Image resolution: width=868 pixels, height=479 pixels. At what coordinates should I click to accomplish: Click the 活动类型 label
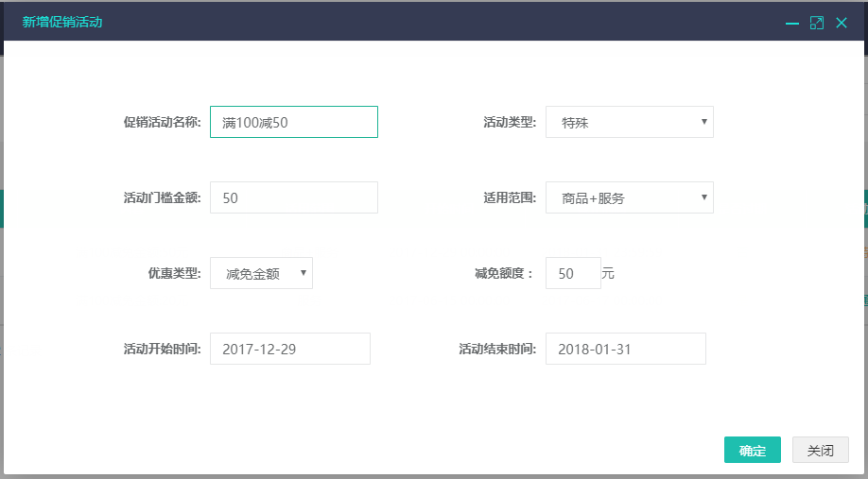[x=510, y=122]
